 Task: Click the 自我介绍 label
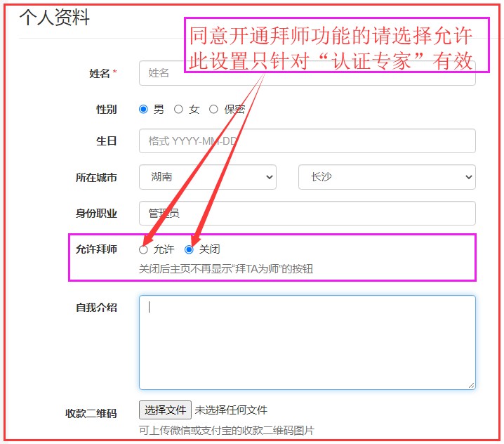[96, 308]
